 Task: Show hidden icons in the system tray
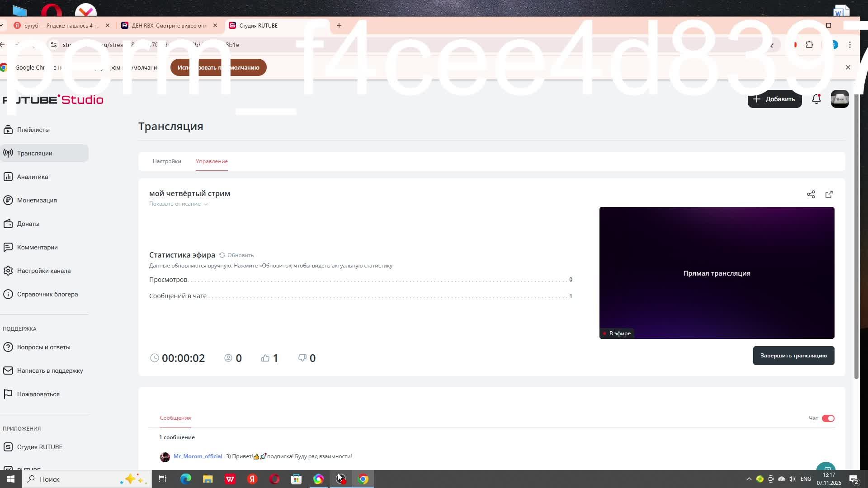(749, 479)
